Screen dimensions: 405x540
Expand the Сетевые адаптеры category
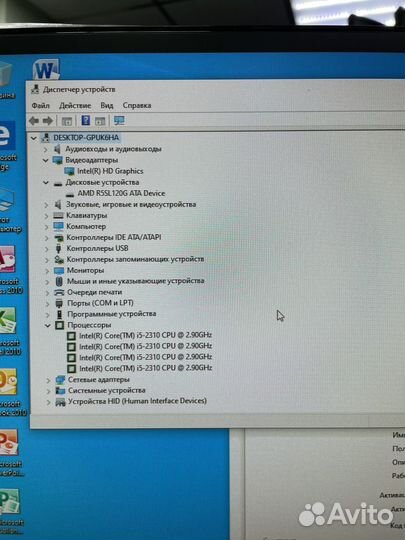pyautogui.click(x=48, y=380)
